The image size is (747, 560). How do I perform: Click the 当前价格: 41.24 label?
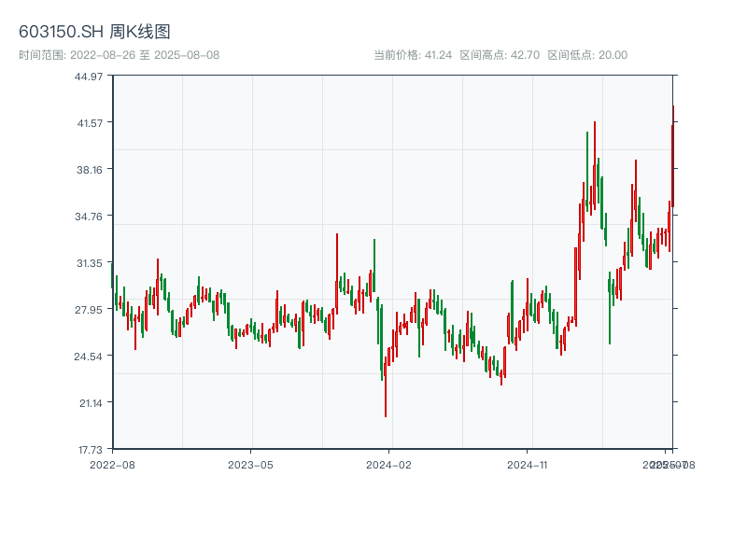[413, 55]
